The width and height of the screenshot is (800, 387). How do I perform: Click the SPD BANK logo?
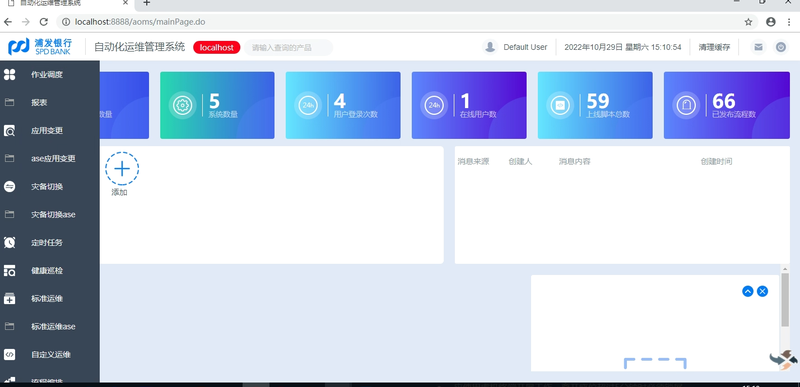pos(40,46)
